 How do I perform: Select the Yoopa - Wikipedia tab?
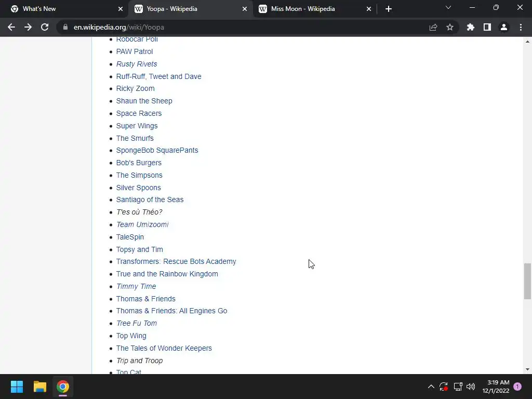(190, 9)
